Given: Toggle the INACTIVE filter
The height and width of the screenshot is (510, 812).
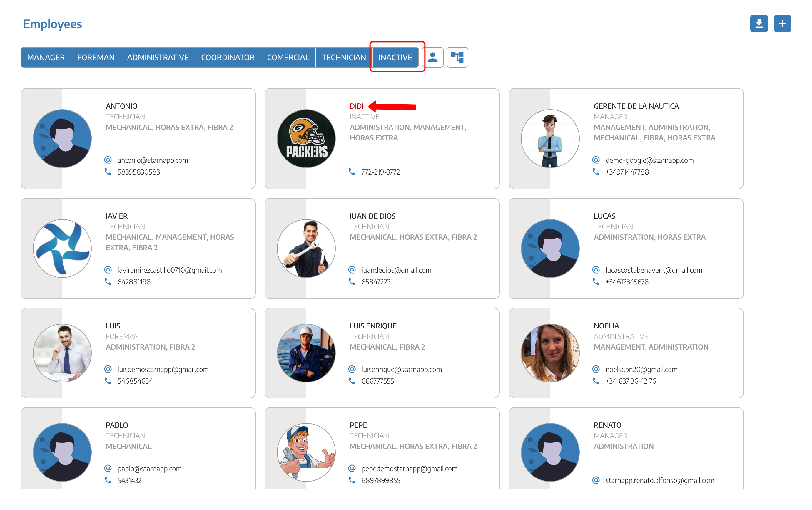Looking at the screenshot, I should [x=395, y=57].
